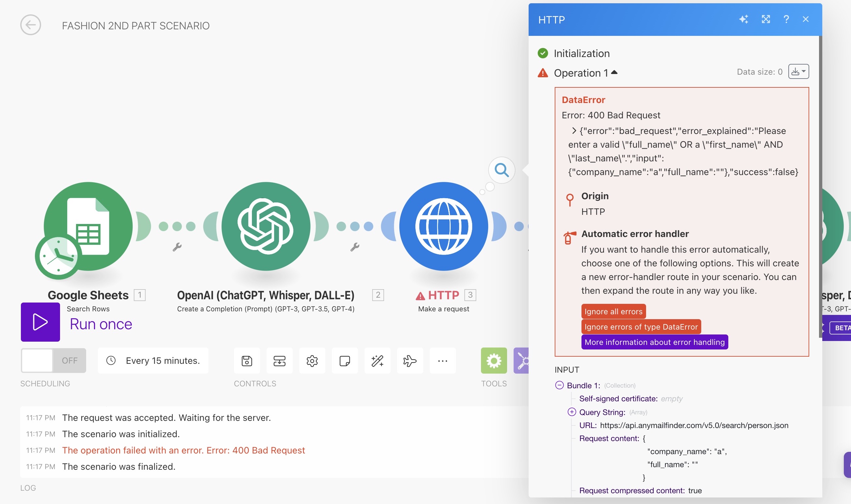The height and width of the screenshot is (504, 851).
Task: Click the Explain flow airplane icon
Action: coord(410,361)
